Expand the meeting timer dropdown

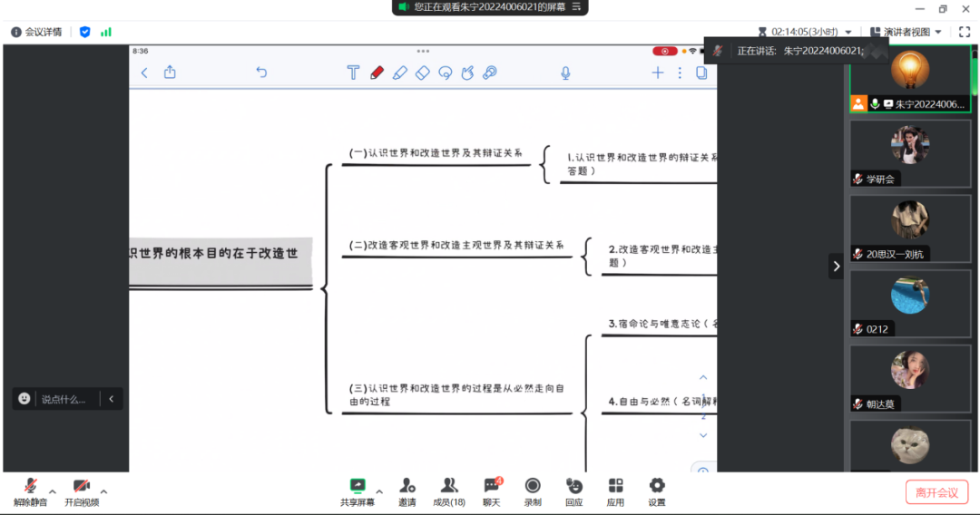coord(848,32)
